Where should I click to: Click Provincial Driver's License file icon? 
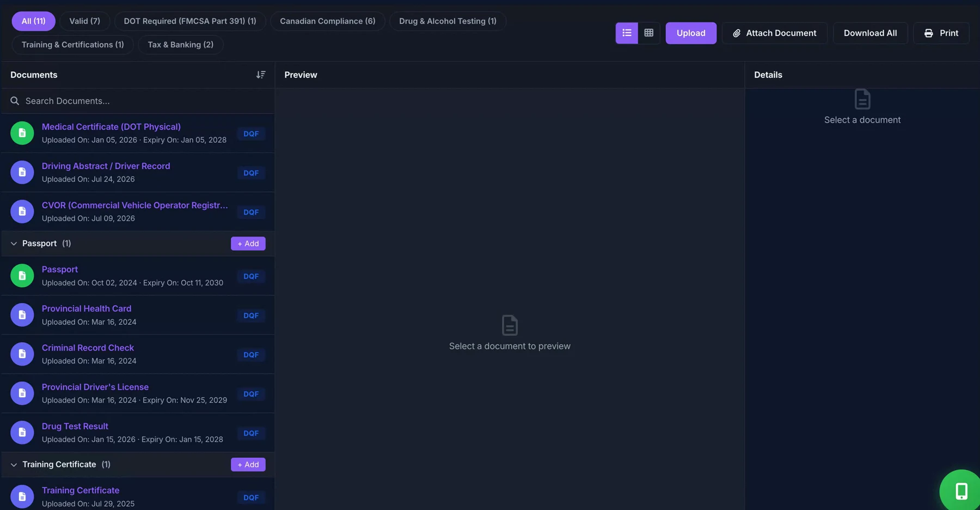pyautogui.click(x=22, y=393)
